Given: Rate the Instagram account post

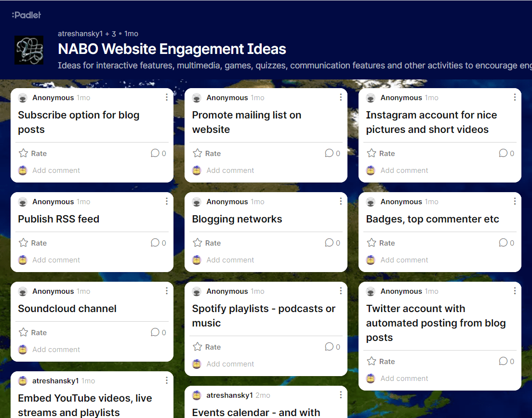Looking at the screenshot, I should coord(381,154).
